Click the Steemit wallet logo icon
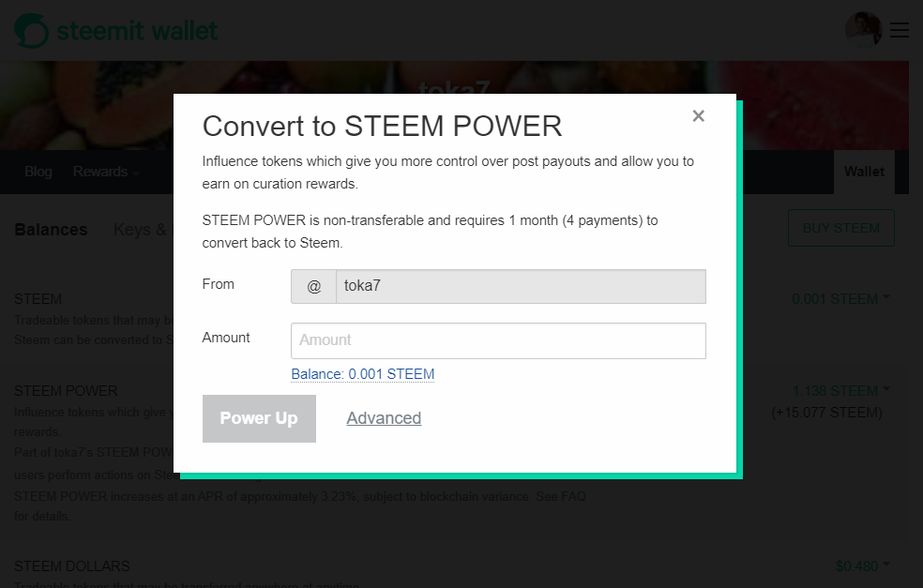Image resolution: width=923 pixels, height=588 pixels. [x=31, y=31]
